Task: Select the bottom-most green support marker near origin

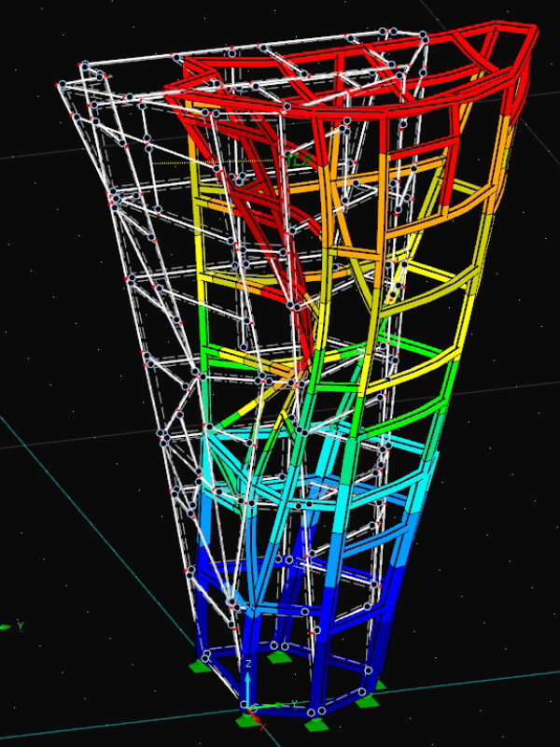Action: pyautogui.click(x=247, y=720)
